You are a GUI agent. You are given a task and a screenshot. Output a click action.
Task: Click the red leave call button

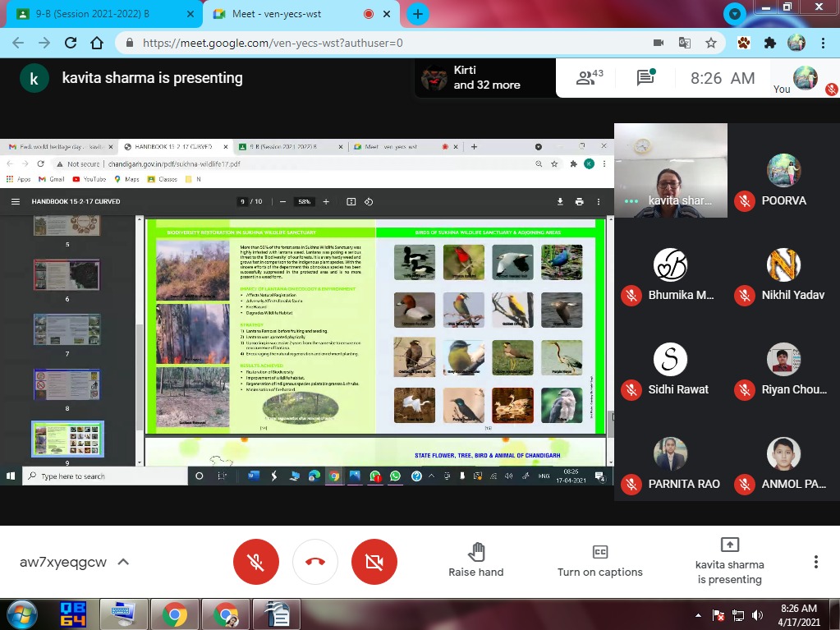315,562
